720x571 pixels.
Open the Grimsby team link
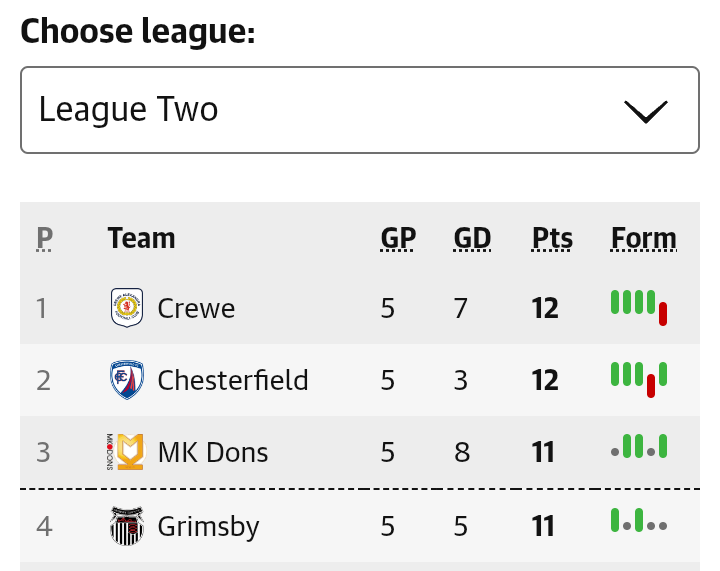click(x=208, y=526)
